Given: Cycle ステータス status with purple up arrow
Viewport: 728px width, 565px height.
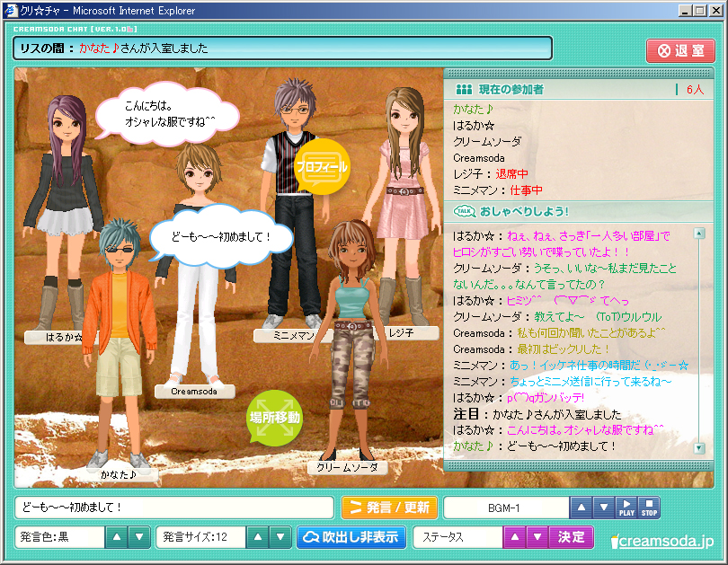Looking at the screenshot, I should point(514,538).
